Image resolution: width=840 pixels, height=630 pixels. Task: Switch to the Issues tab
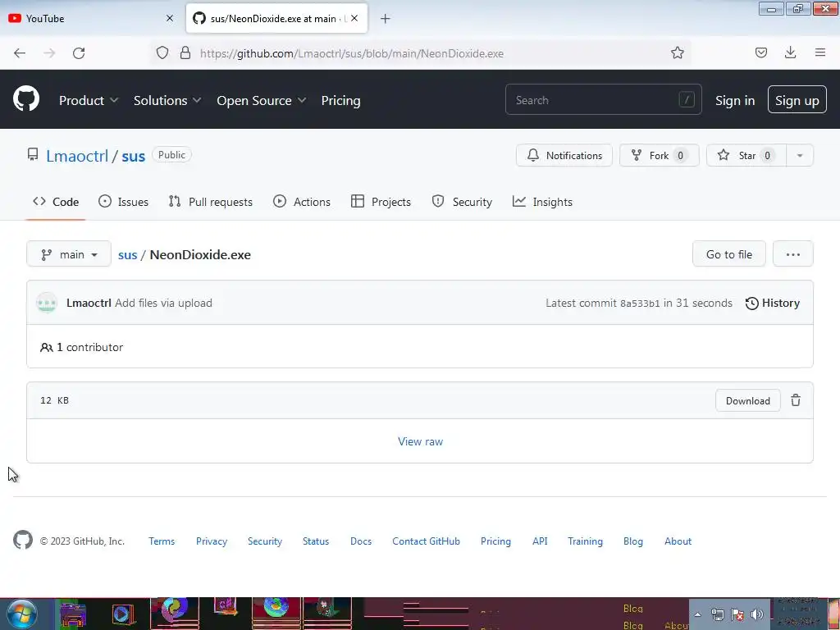(x=123, y=202)
